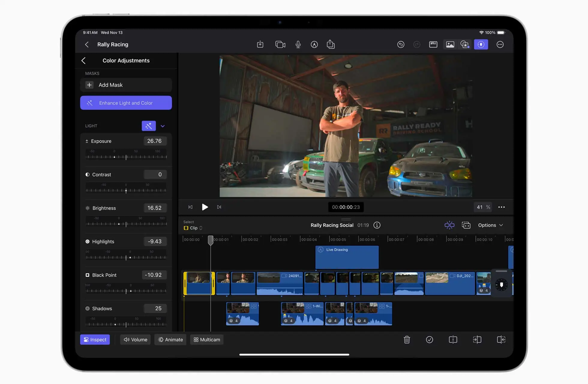Open the Titles browser icon
Screen dimensions: 588x384
pyautogui.click(x=433, y=44)
